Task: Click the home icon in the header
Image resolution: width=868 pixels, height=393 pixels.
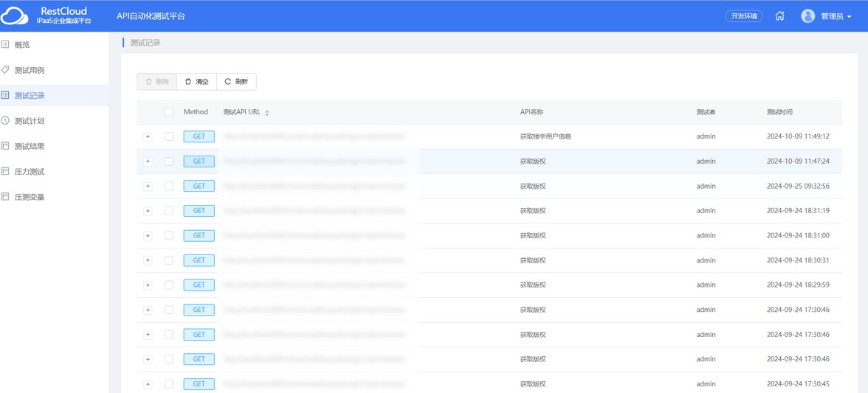Action: pyautogui.click(x=779, y=16)
